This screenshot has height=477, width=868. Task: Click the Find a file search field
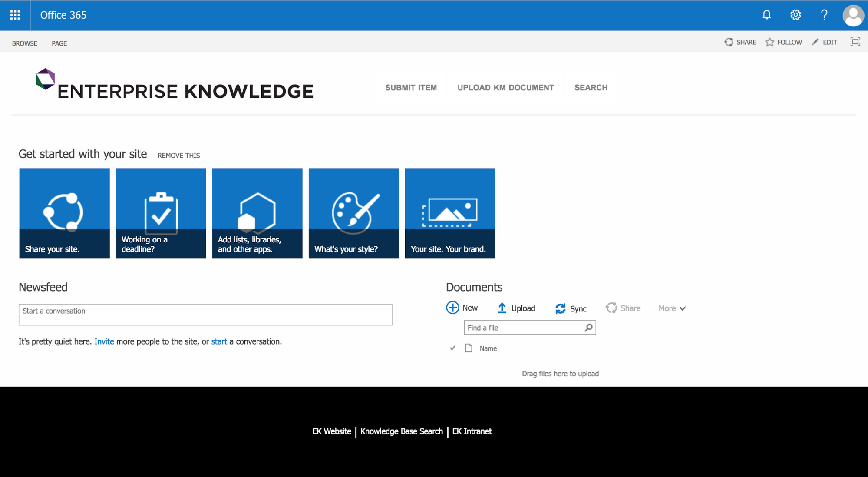click(x=530, y=328)
